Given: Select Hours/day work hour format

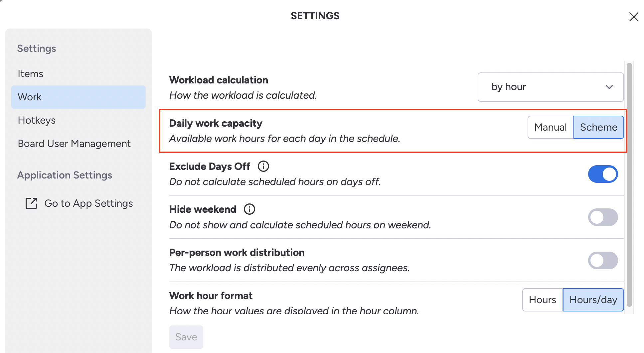Looking at the screenshot, I should pos(593,300).
